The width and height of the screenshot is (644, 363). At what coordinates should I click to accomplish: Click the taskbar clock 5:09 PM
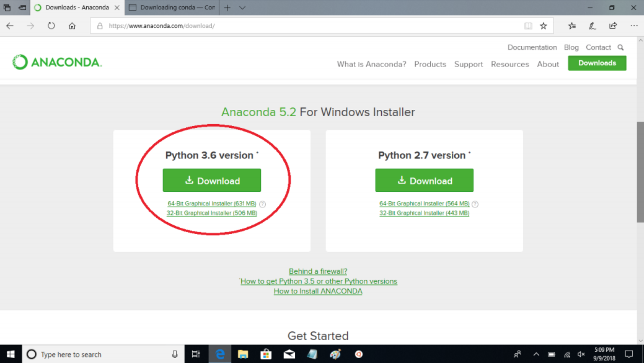(x=604, y=354)
